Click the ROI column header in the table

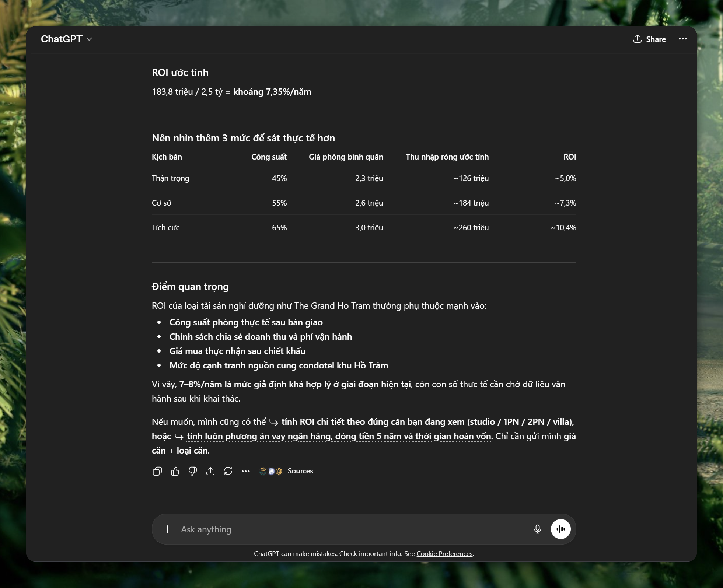click(570, 157)
